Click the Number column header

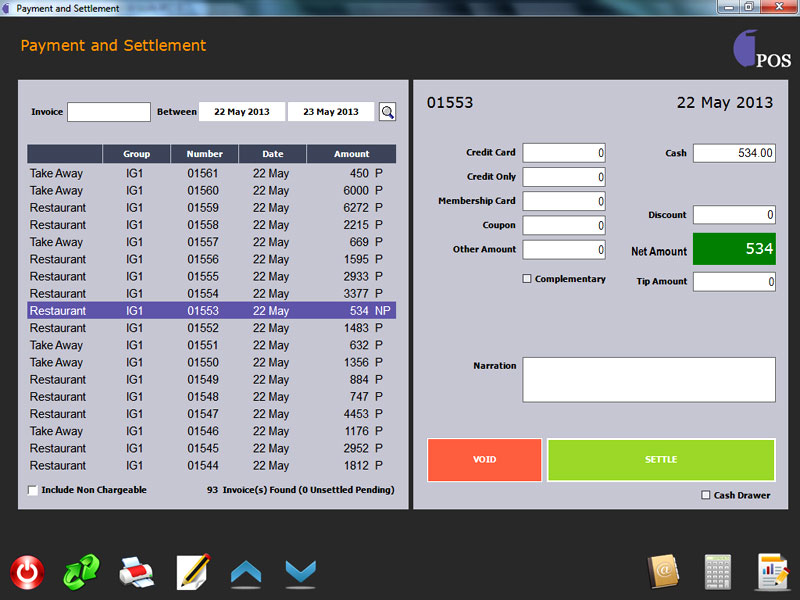[x=204, y=154]
